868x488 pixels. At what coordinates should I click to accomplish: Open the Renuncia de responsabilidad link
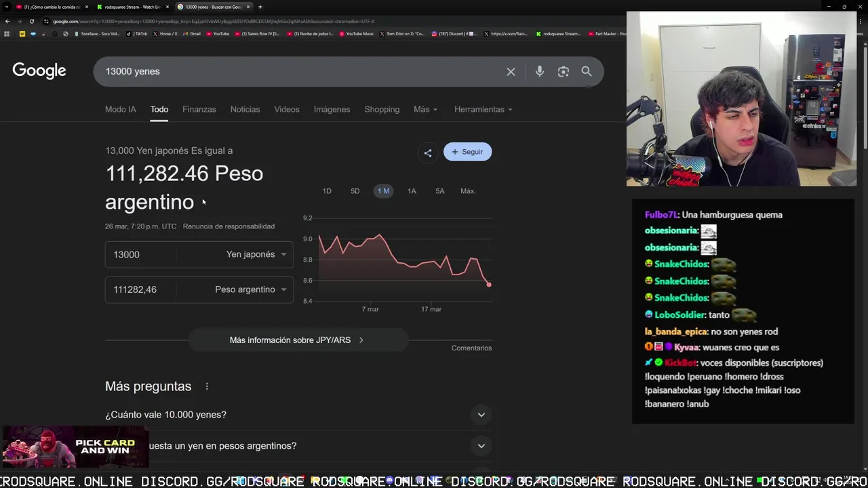(229, 226)
